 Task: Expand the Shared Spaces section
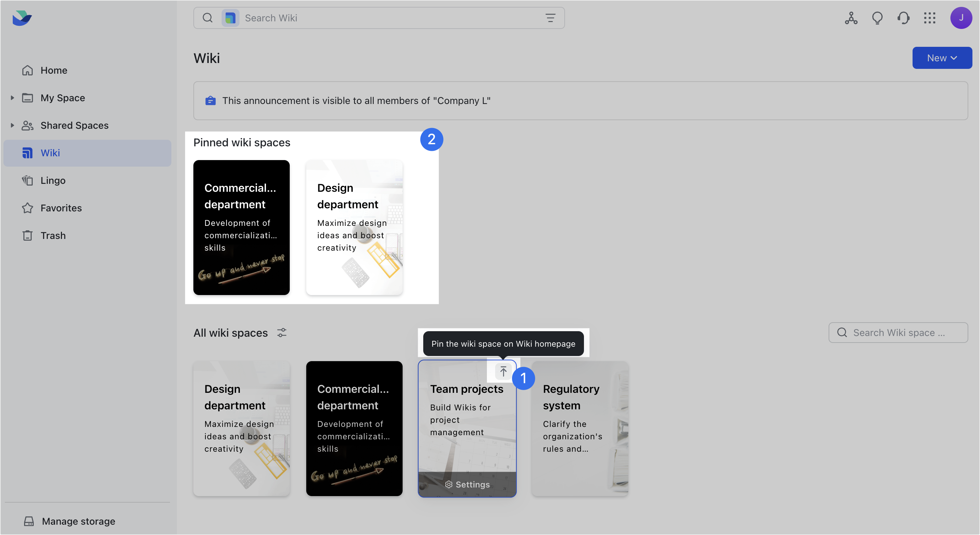click(12, 125)
